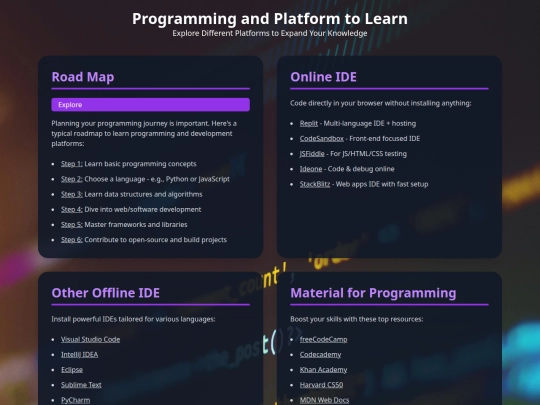Open the Harvard CS50 link
This screenshot has height=405, width=540.
[x=321, y=385]
